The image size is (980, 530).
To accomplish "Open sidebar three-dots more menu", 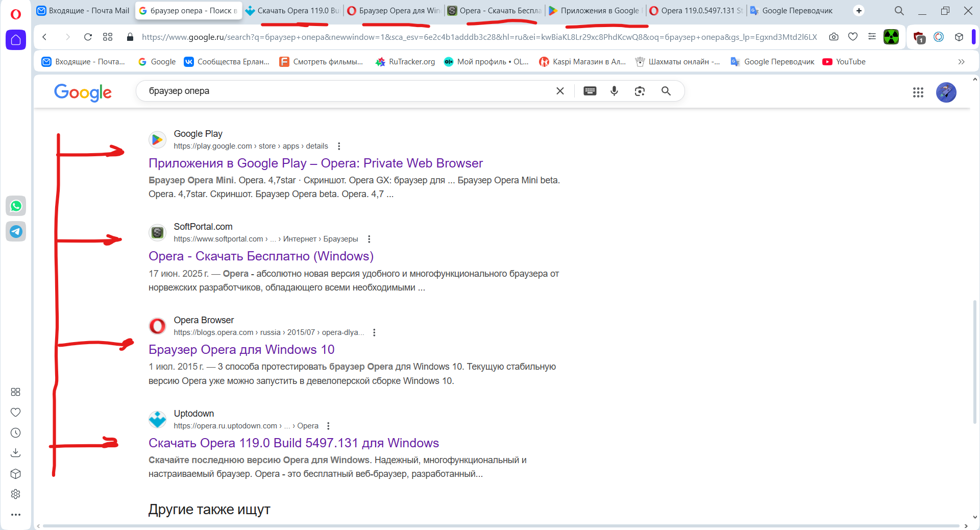I will [x=16, y=514].
